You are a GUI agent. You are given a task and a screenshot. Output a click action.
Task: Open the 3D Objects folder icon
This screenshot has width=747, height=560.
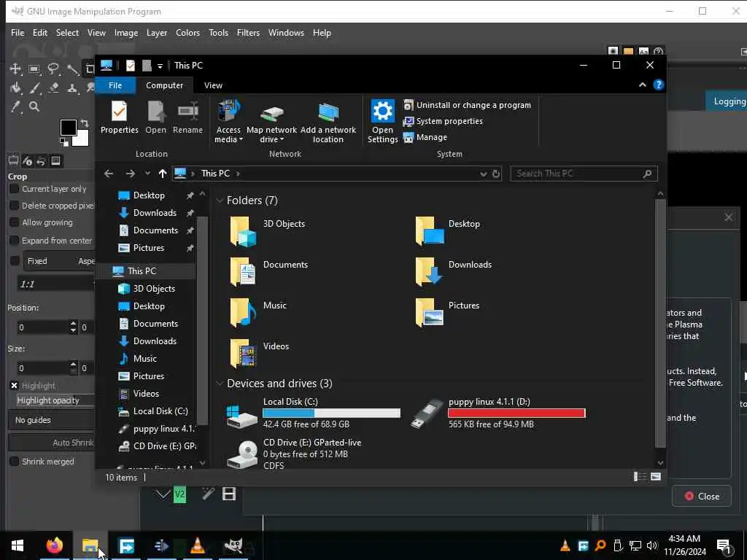point(243,232)
